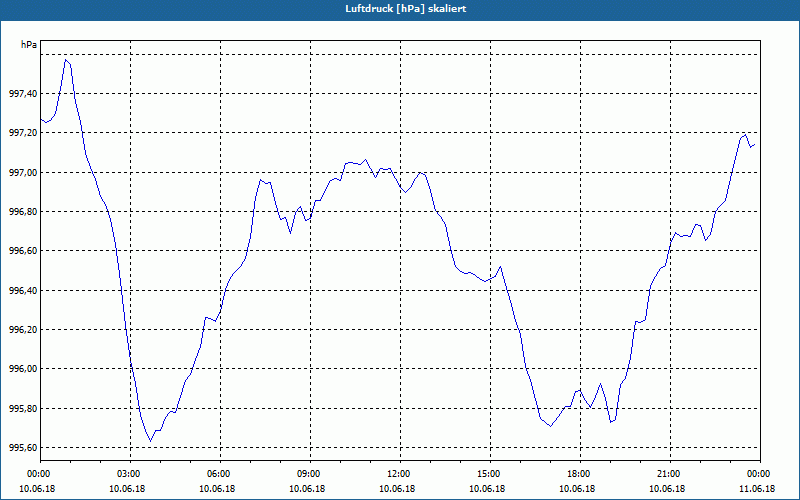Select the 996,60 y-axis label

(23, 251)
